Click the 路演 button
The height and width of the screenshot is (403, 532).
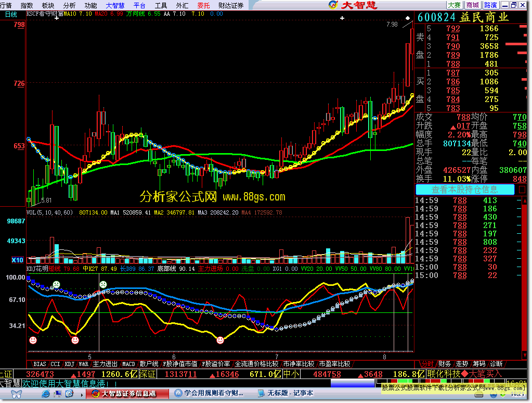pos(490,5)
